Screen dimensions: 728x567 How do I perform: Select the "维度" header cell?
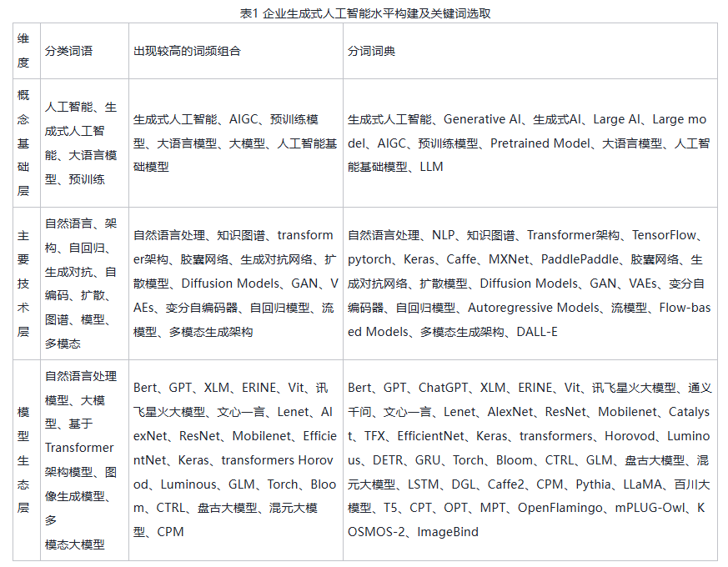(x=23, y=51)
